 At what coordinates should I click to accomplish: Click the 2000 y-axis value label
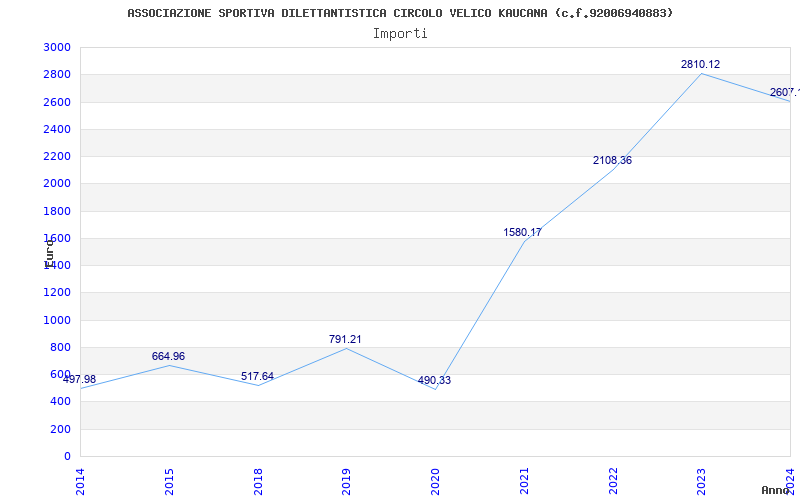coord(57,184)
